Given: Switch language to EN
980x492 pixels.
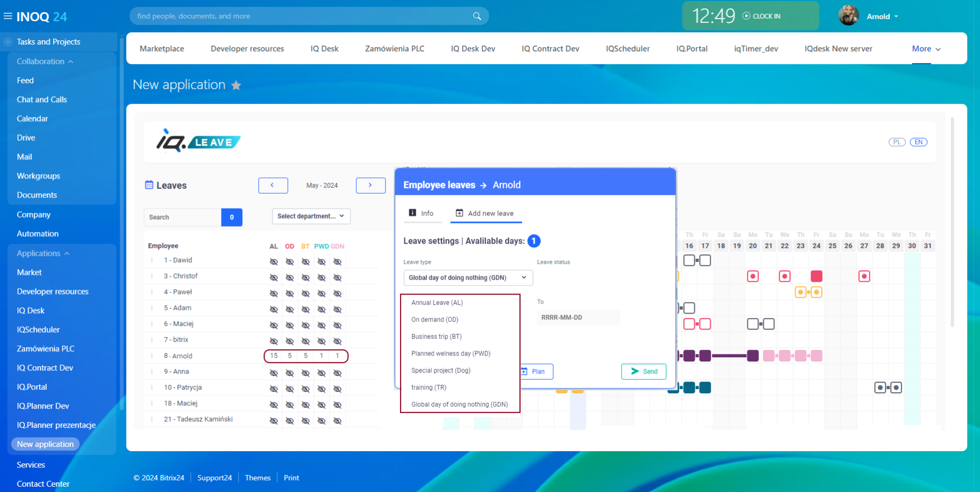Looking at the screenshot, I should 918,142.
